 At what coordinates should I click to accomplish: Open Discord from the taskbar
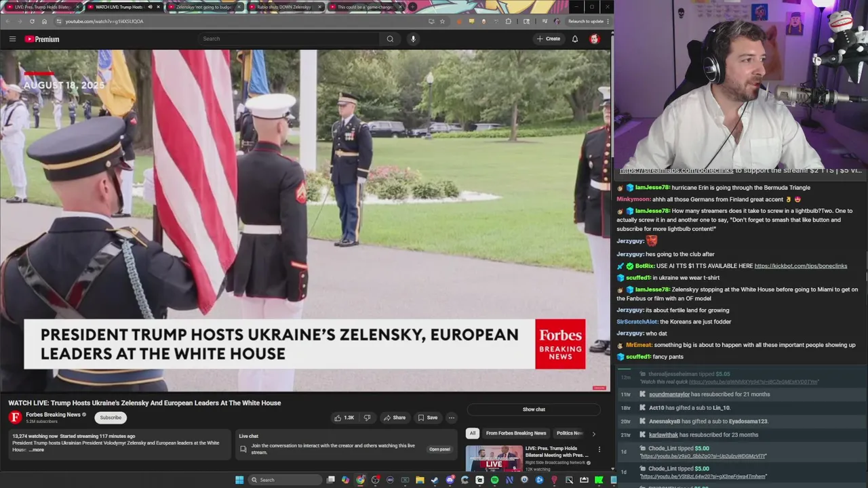(x=450, y=480)
